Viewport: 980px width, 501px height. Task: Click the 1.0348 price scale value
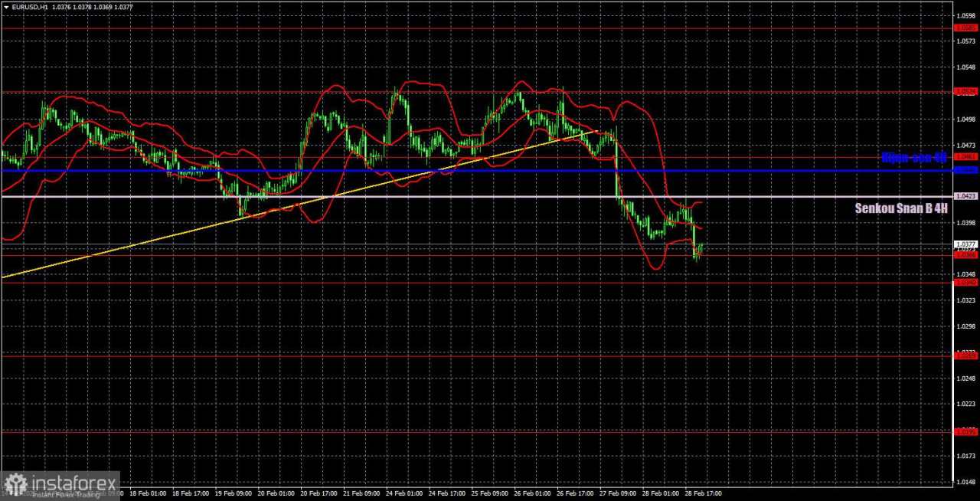[965, 274]
